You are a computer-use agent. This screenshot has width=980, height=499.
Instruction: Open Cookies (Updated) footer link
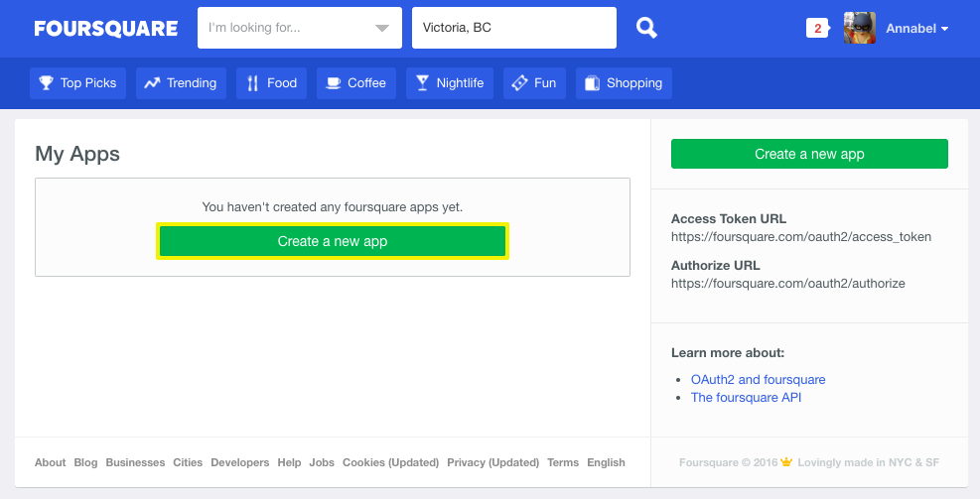[x=390, y=462]
